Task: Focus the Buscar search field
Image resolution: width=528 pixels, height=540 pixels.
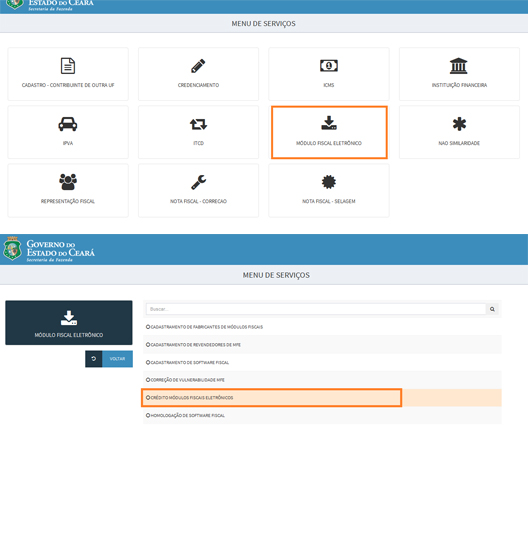Action: coord(316,309)
